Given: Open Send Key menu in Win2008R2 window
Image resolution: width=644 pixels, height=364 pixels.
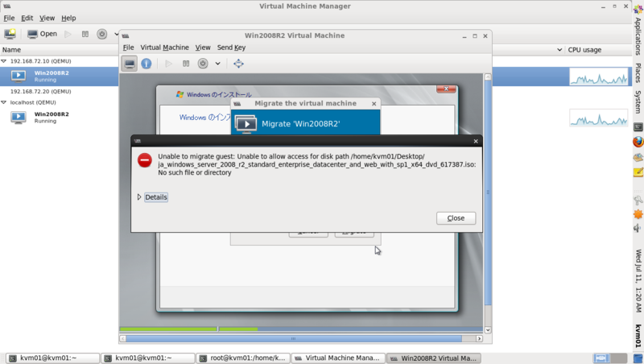Looking at the screenshot, I should (x=231, y=48).
